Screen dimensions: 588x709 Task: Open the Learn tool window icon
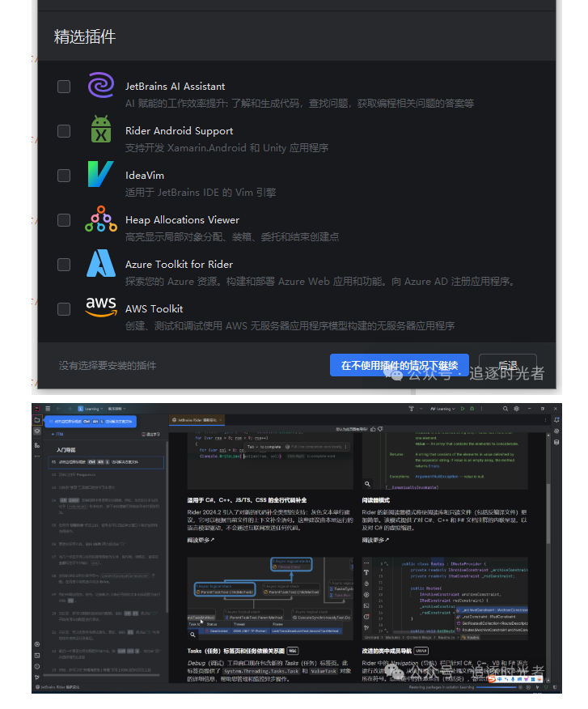tap(37, 431)
